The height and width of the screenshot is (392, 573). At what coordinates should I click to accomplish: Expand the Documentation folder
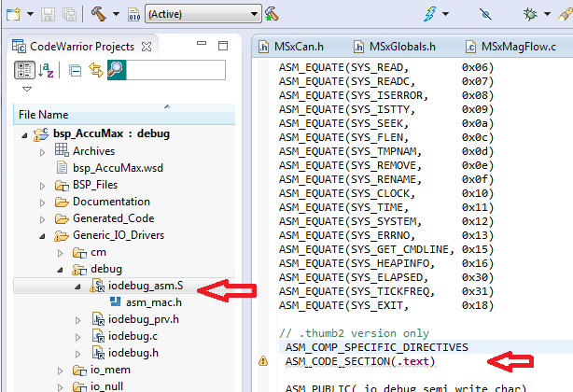(42, 203)
